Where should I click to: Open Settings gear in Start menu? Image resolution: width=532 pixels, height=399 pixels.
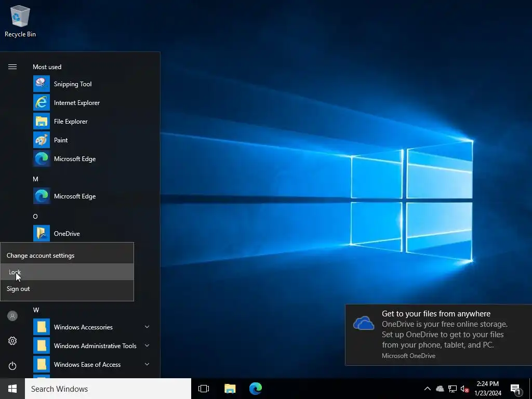click(x=12, y=341)
